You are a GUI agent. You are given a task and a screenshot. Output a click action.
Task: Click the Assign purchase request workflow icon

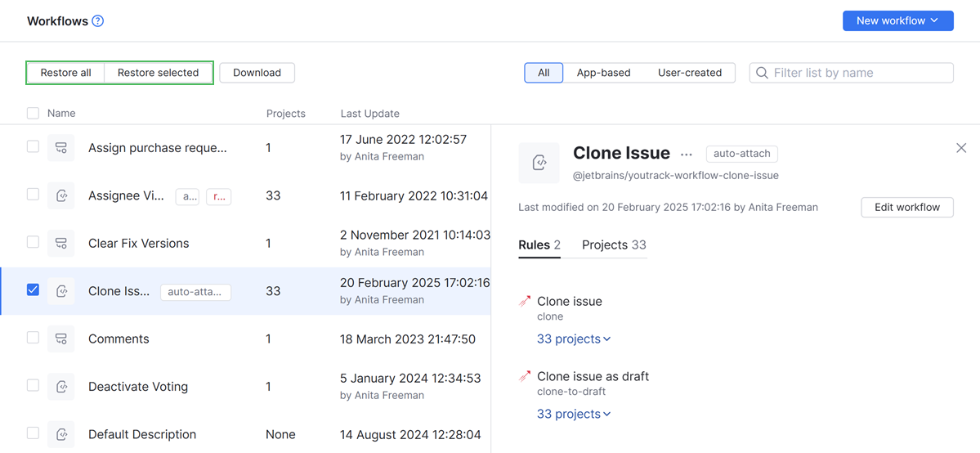[x=61, y=148]
